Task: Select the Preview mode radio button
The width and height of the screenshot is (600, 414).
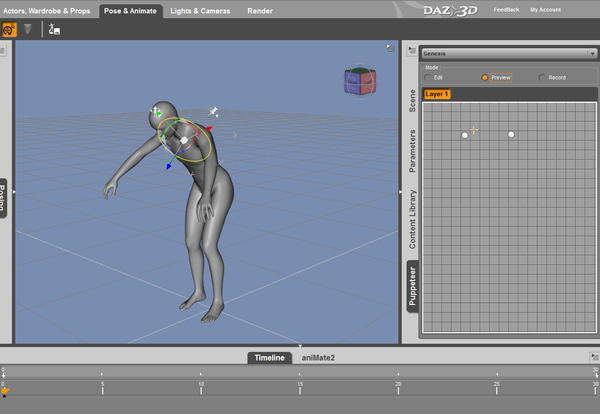Action: 485,78
